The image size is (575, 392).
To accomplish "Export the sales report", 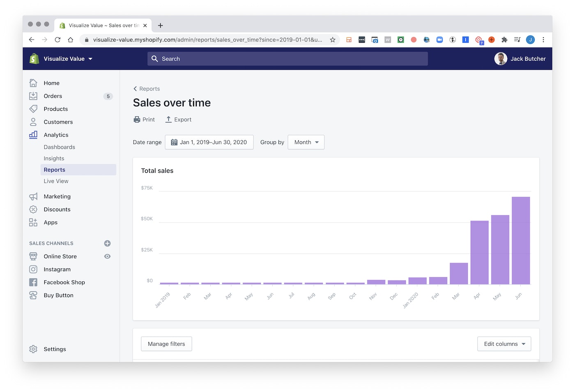I will [178, 119].
